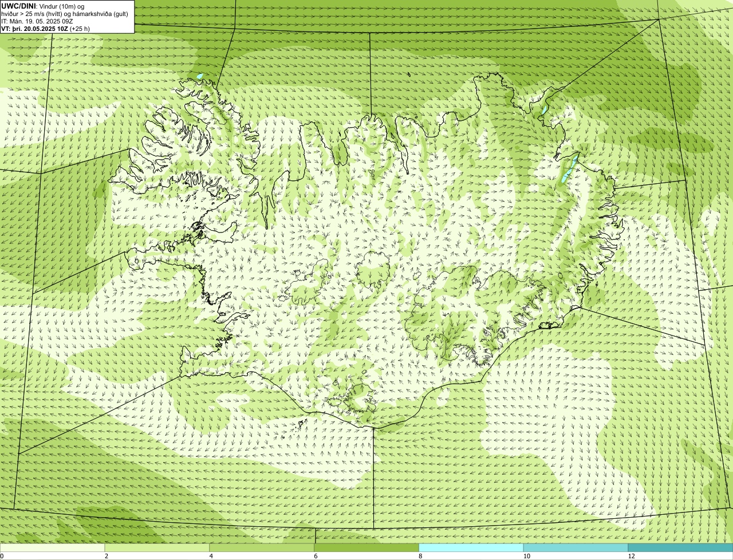Click the color scale label "6"
Viewport: 733px width, 560px height.
316,556
